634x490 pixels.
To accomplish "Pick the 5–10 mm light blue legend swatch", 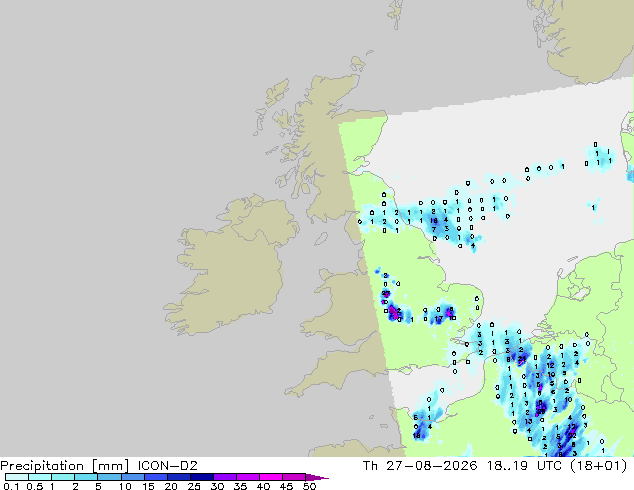I will (x=109, y=477).
